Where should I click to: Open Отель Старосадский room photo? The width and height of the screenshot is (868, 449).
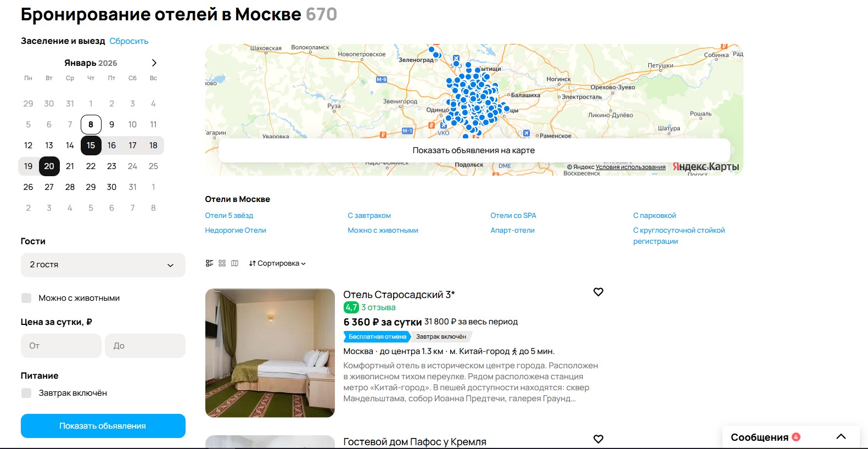(270, 353)
